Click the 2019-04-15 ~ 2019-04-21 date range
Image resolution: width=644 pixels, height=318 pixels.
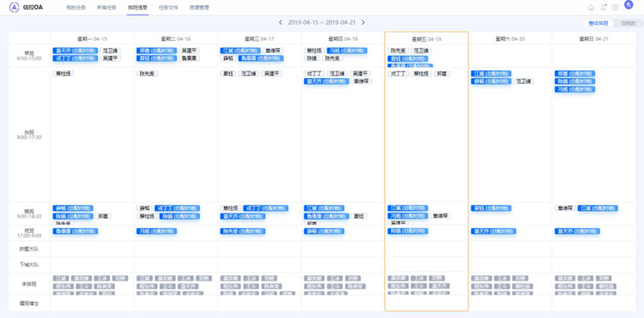coord(321,23)
